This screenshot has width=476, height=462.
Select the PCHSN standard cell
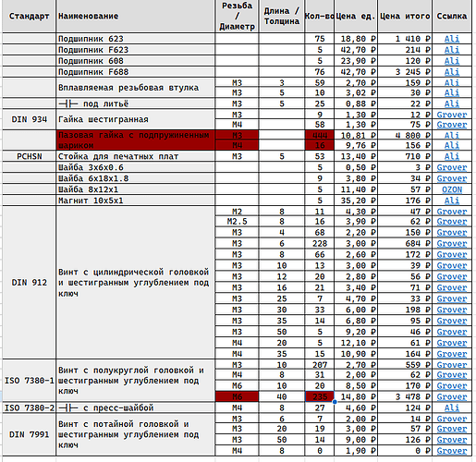point(29,156)
